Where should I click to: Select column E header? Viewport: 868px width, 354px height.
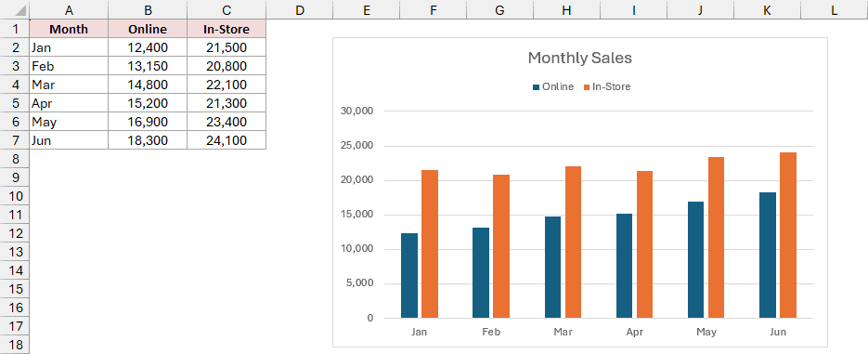coord(366,9)
